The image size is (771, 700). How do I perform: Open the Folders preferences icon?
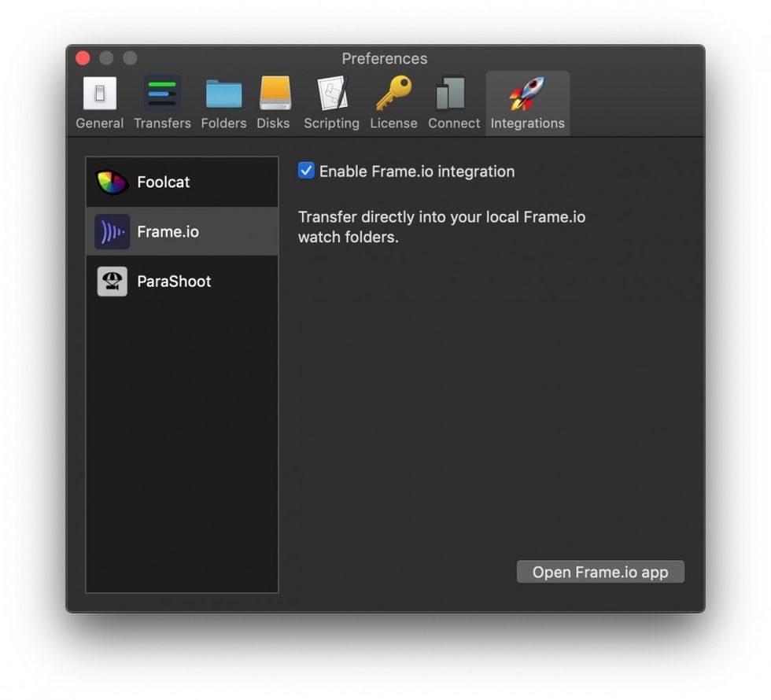click(x=223, y=94)
